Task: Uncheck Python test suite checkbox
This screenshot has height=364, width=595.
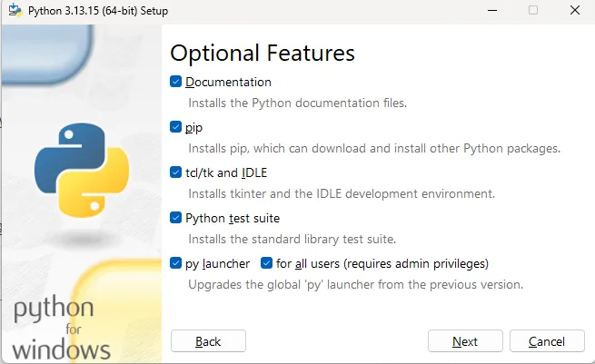Action: tap(175, 218)
